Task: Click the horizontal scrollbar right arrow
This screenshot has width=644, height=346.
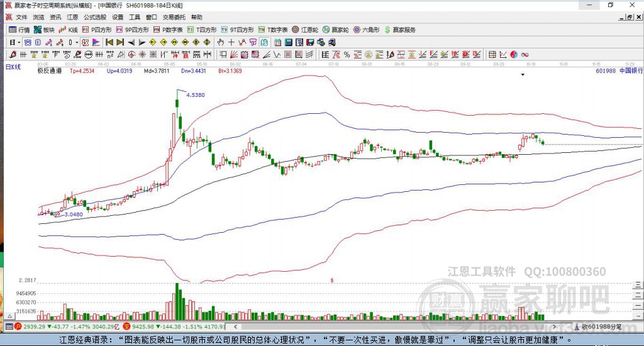Action: click(x=554, y=326)
